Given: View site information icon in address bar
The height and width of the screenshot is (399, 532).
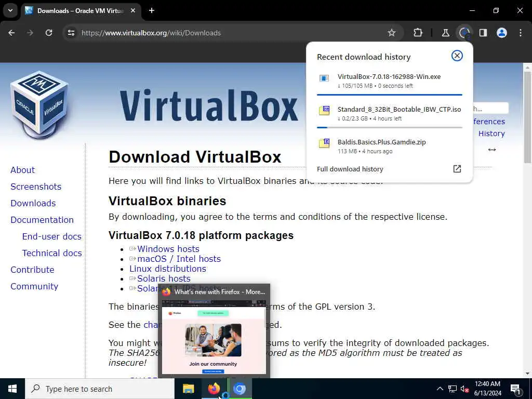Looking at the screenshot, I should coord(71,33).
